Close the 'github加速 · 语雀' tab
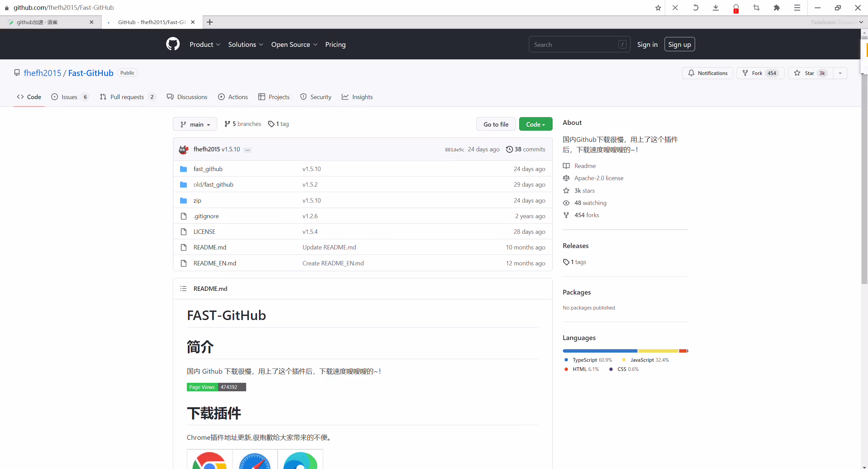The image size is (868, 469). click(x=92, y=22)
